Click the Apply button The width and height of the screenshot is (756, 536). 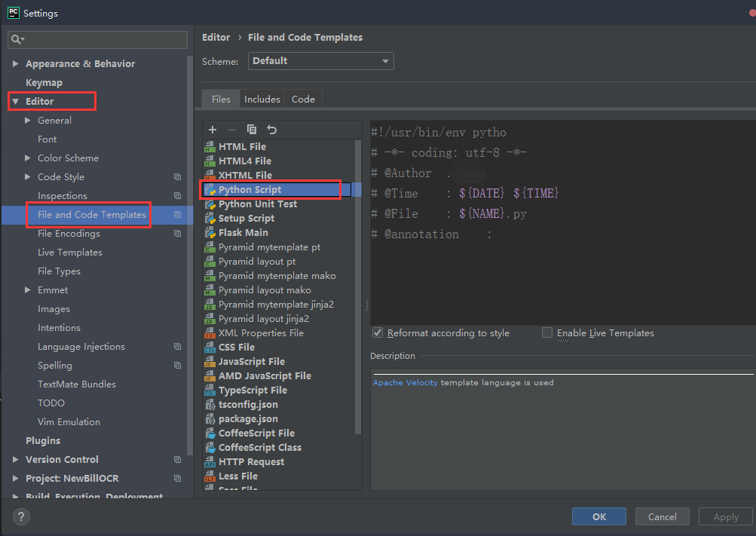[724, 516]
